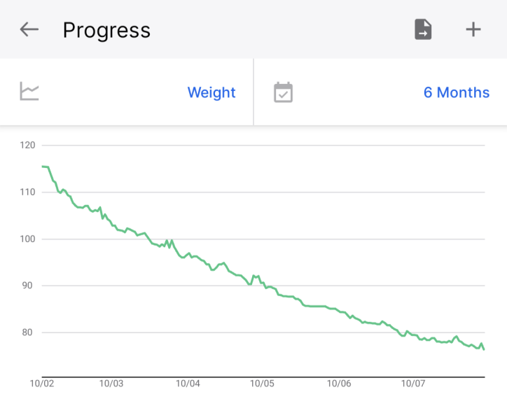Click the line chart icon beside Weight
The width and height of the screenshot is (507, 420).
29,92
